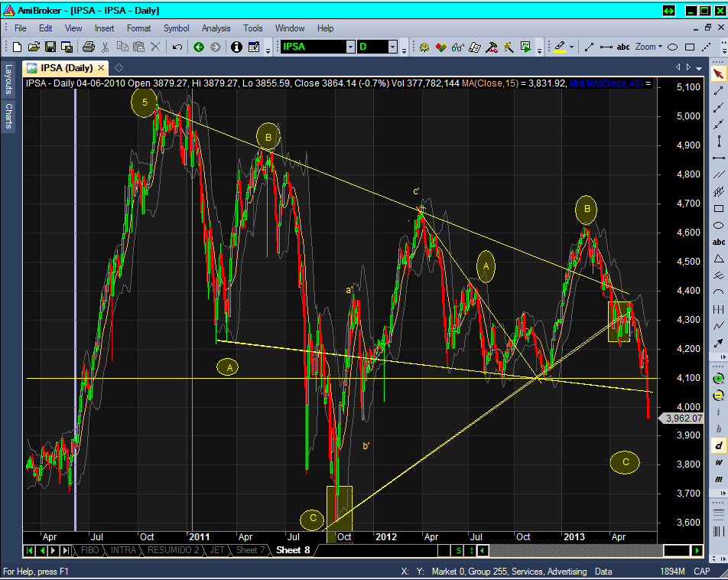The height and width of the screenshot is (580, 728).
Task: Click the Save All icon
Action: point(67,47)
